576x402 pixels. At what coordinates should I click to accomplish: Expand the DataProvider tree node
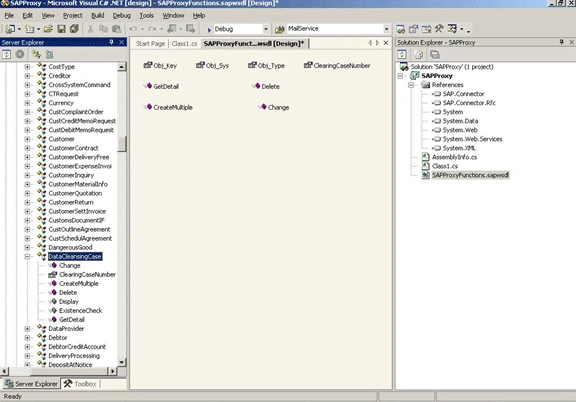click(x=27, y=329)
